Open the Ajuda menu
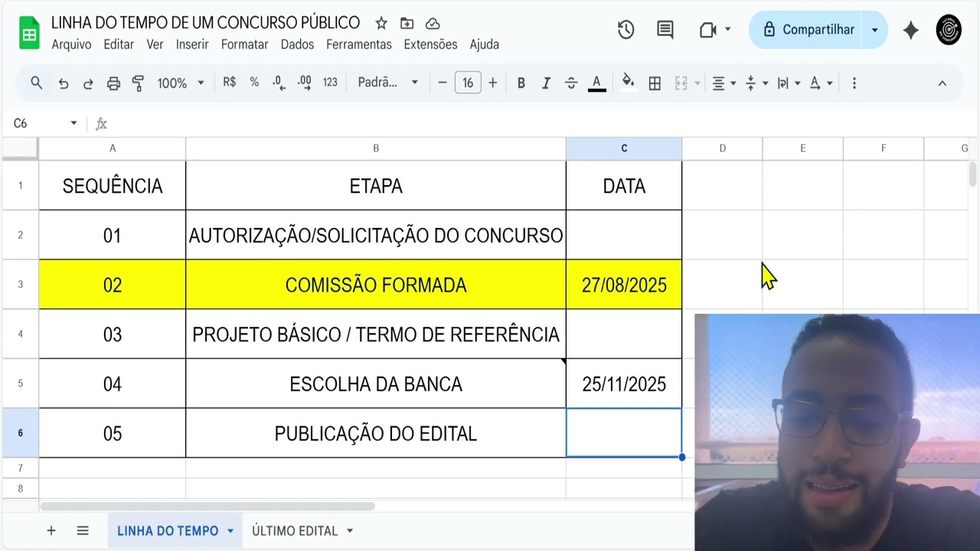The height and width of the screenshot is (551, 980). click(485, 44)
